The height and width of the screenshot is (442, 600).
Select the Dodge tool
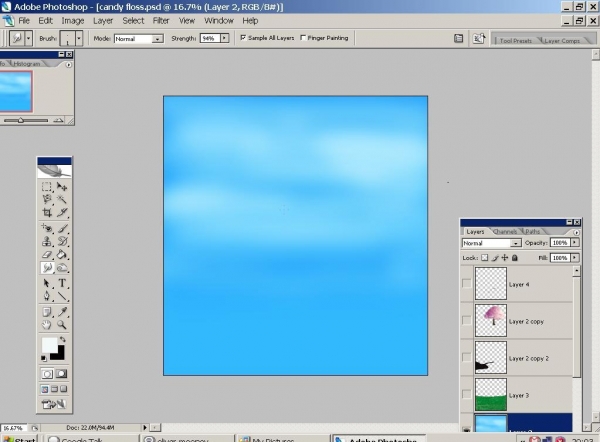pos(62,268)
